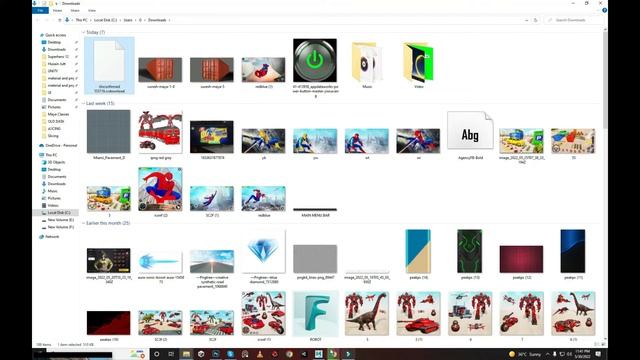Viewport: 640px width, 360px height.
Task: Open OLD DATA folder in sidebar
Action: (56, 122)
